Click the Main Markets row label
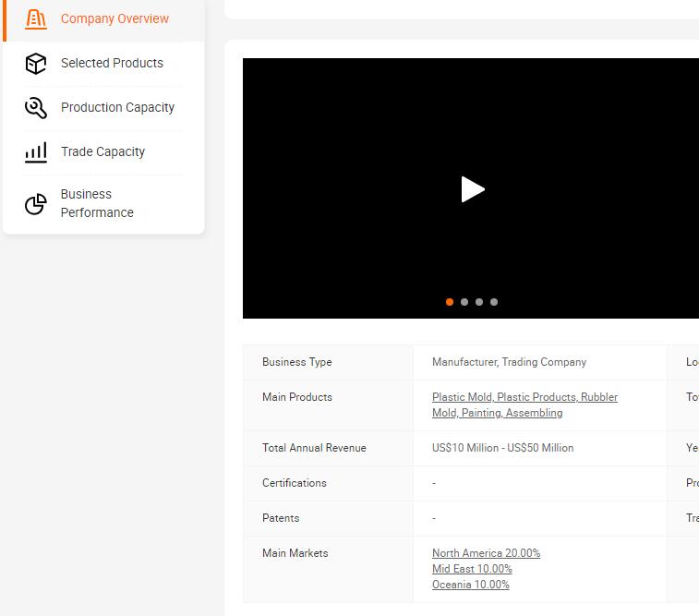Screen dimensions: 699x616 [x=295, y=552]
